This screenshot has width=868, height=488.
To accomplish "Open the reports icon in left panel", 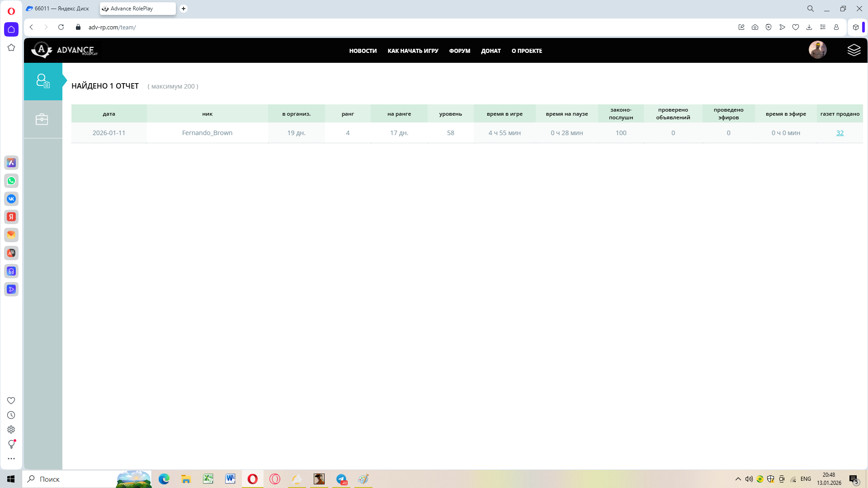I will (43, 81).
